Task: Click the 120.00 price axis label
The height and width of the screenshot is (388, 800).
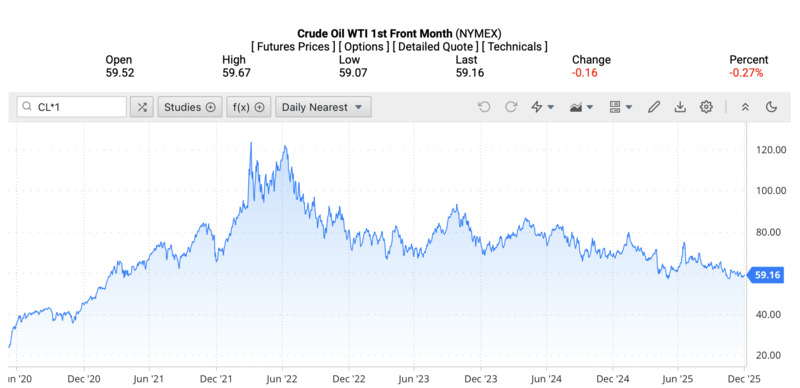Action: pos(770,150)
